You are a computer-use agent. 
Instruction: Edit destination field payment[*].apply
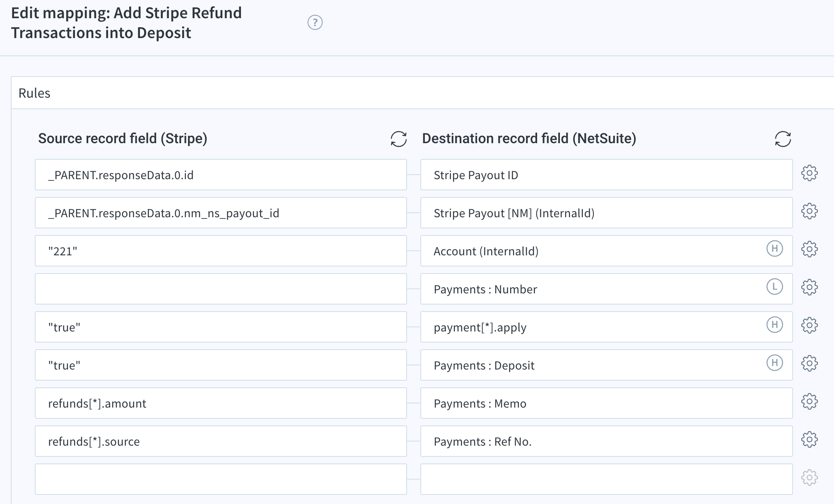pos(606,327)
